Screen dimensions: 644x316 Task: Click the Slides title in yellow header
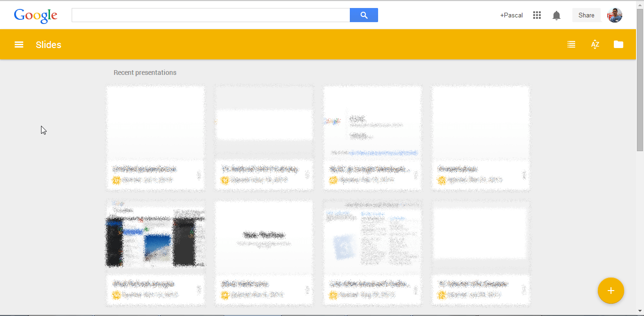[49, 45]
